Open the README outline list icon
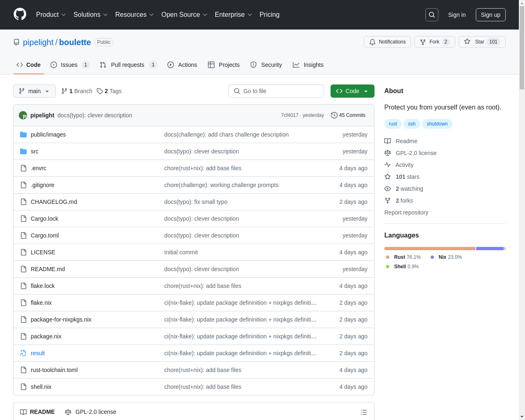 click(364, 412)
